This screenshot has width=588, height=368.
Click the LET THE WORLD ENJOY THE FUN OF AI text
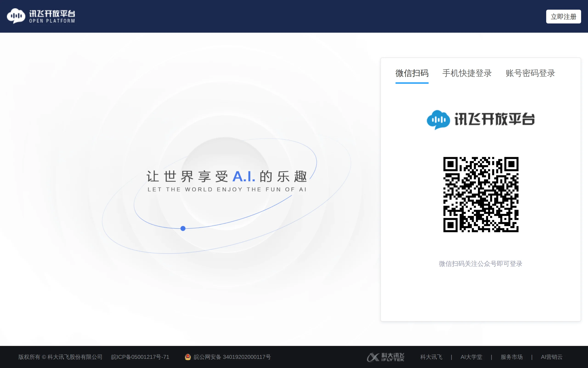point(227,189)
